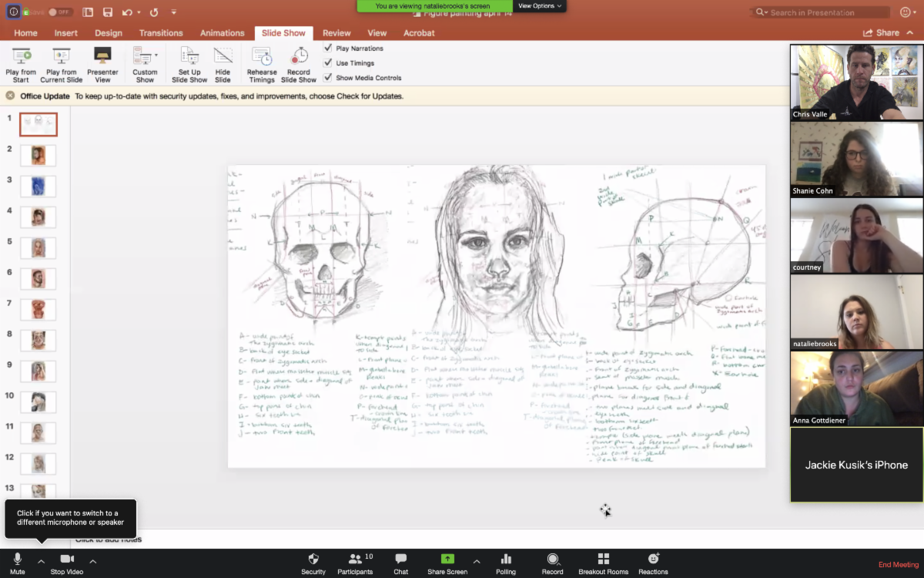Disable Show Media Controls checkbox
The image size is (924, 578).
pyautogui.click(x=328, y=77)
